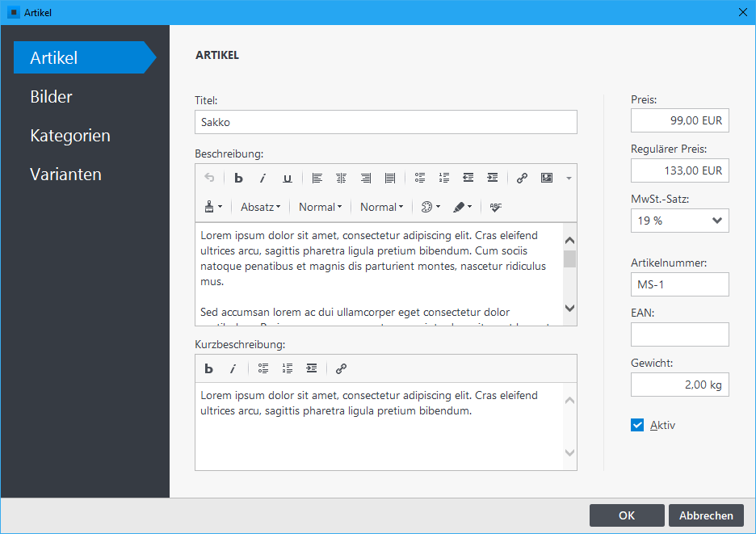
Task: Insert numbered list in Kurzbeschreibung editor
Action: pos(288,368)
